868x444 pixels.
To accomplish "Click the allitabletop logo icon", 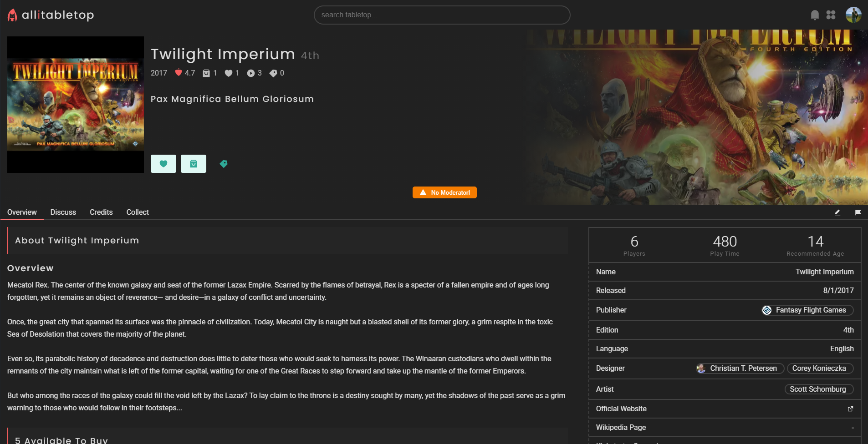I will point(13,15).
